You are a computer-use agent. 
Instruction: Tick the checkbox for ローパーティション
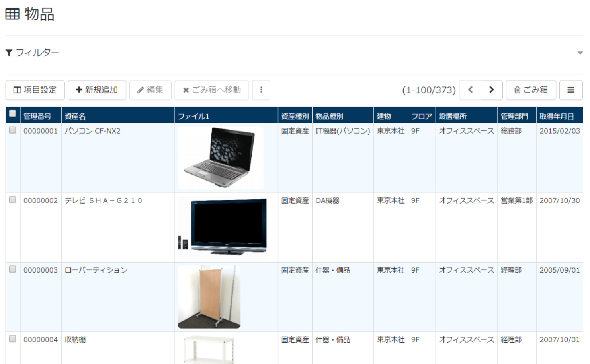point(13,269)
